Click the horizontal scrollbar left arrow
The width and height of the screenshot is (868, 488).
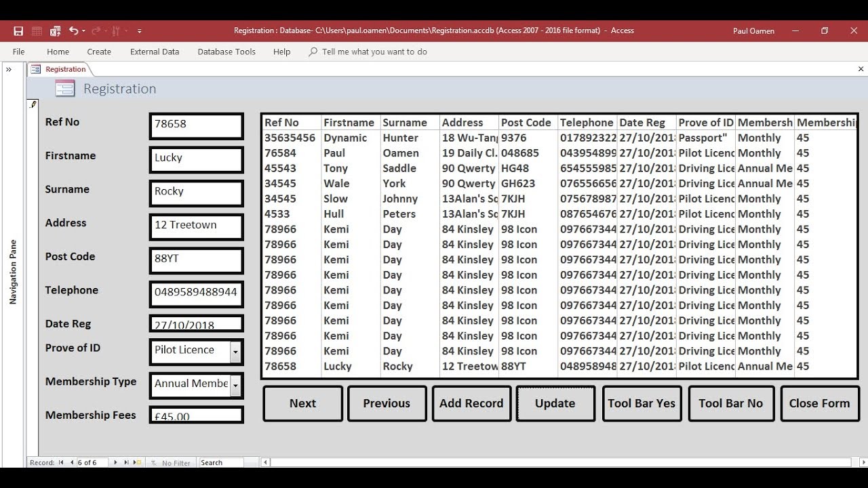tap(266, 462)
